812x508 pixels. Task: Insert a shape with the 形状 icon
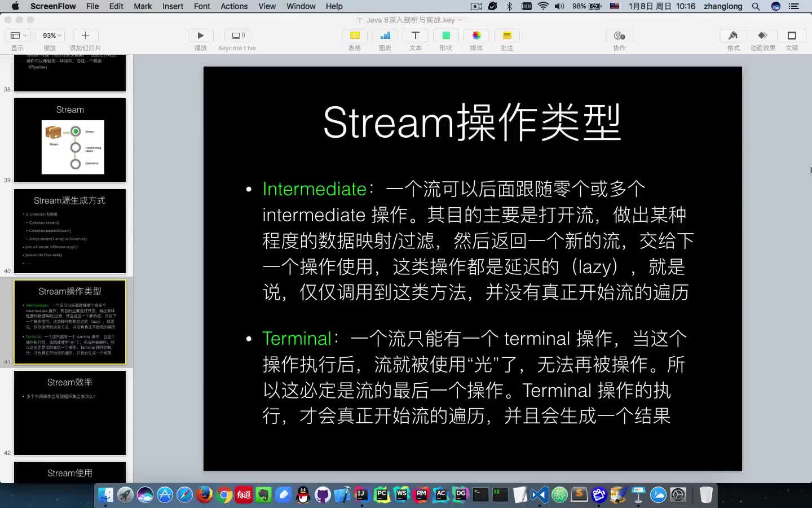[x=446, y=36]
